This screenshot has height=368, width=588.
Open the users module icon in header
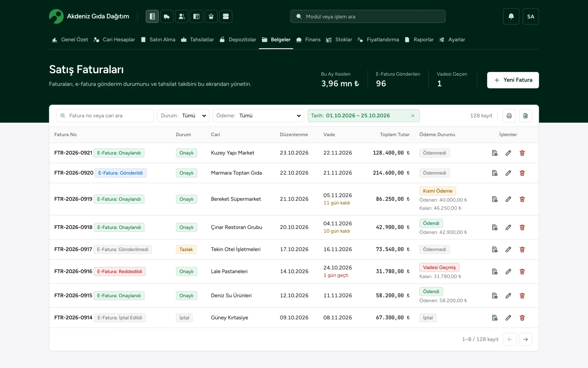(x=181, y=16)
